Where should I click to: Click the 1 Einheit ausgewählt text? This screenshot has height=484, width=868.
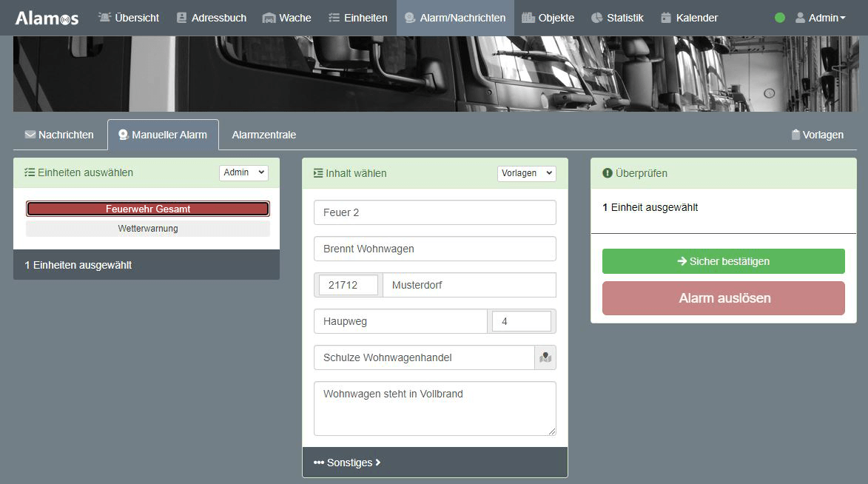[650, 208]
